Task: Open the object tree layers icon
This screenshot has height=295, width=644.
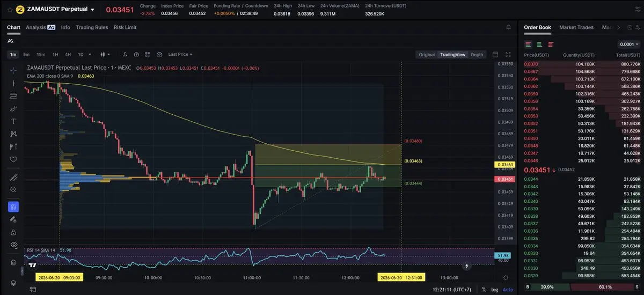Action: coord(13,283)
